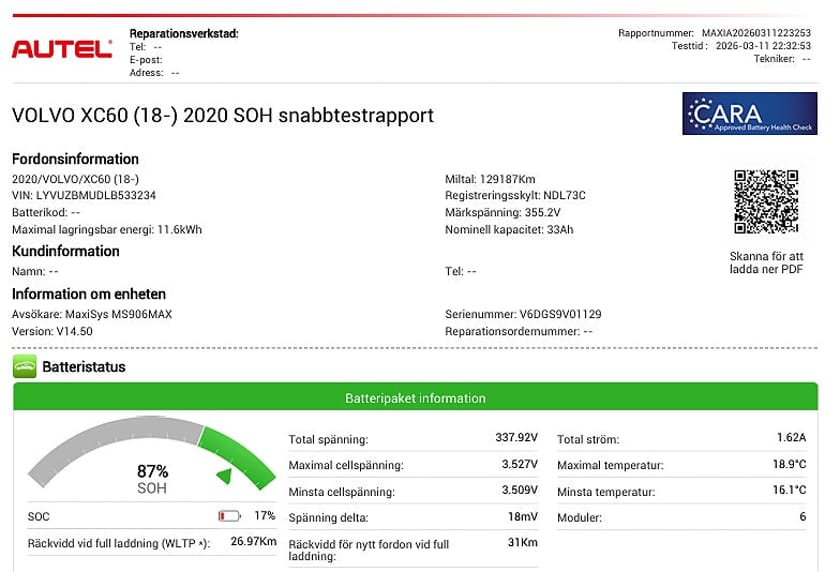
Task: Select the Rapportnummer MAXIA20260311223253 value
Action: [x=756, y=33]
